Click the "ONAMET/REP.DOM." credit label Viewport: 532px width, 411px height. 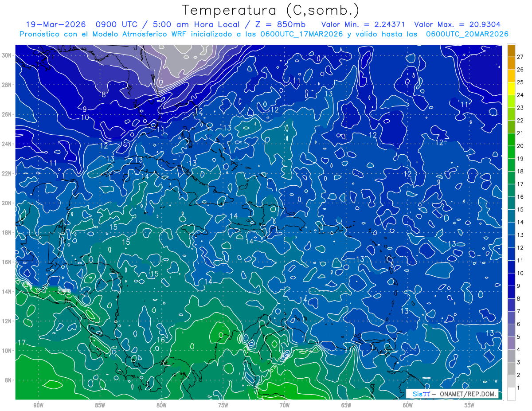(x=467, y=394)
